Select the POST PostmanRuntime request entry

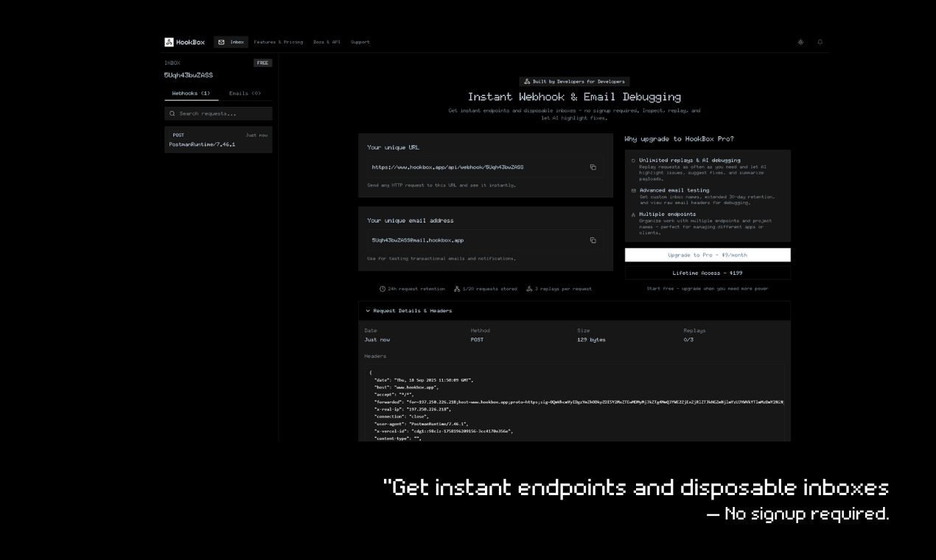(217, 140)
